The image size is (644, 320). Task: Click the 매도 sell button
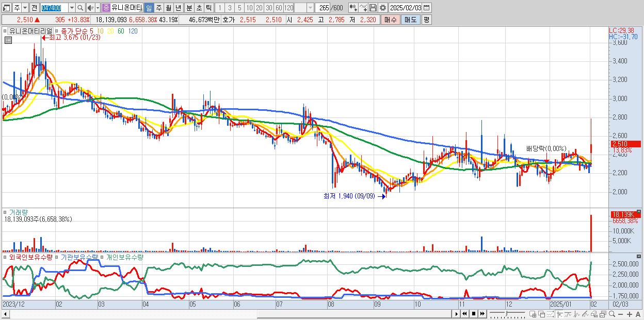click(410, 20)
